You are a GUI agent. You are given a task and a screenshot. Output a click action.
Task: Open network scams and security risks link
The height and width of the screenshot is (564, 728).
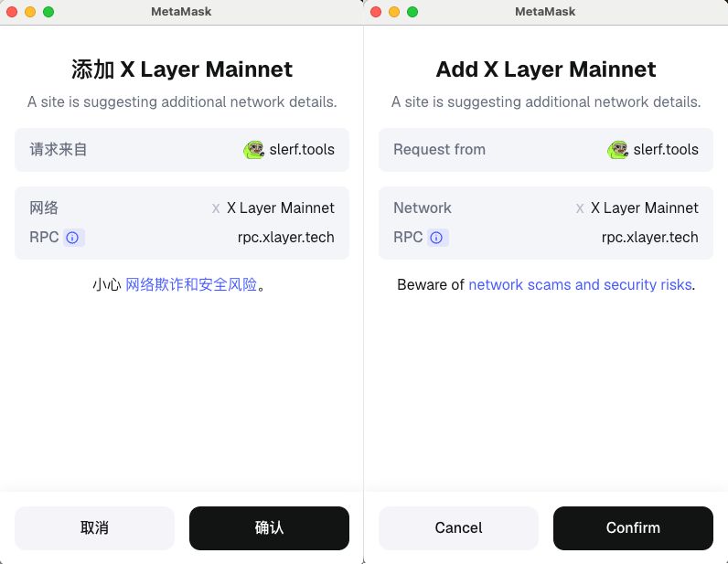580,285
